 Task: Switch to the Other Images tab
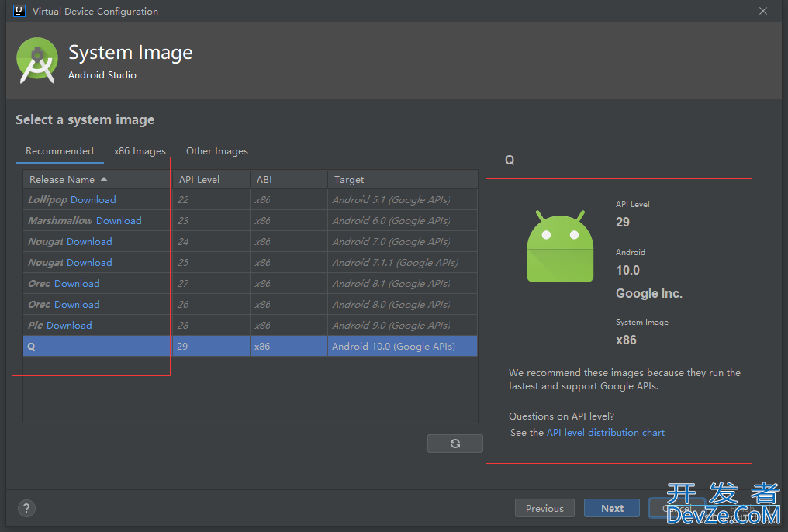coord(217,151)
